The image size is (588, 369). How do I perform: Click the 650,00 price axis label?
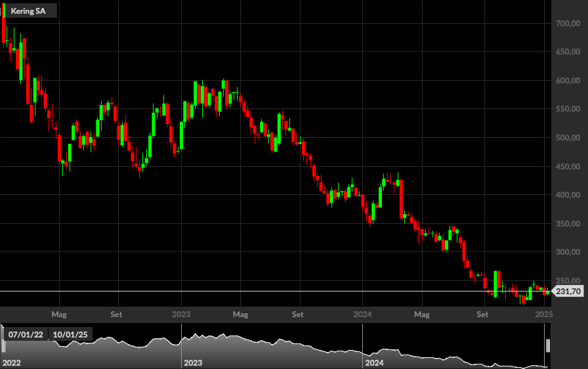point(568,52)
